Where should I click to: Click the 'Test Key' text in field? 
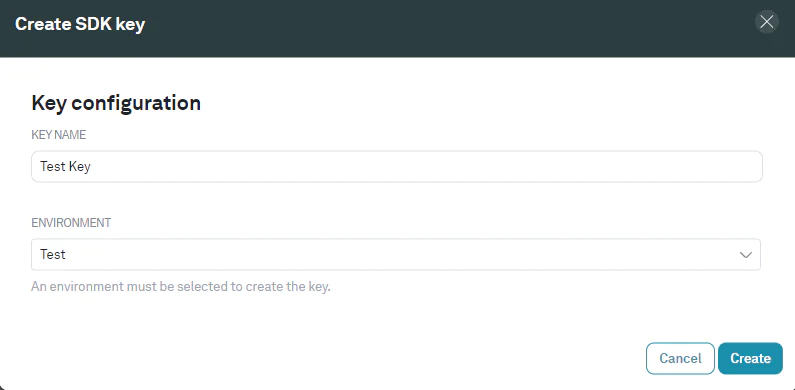point(65,166)
